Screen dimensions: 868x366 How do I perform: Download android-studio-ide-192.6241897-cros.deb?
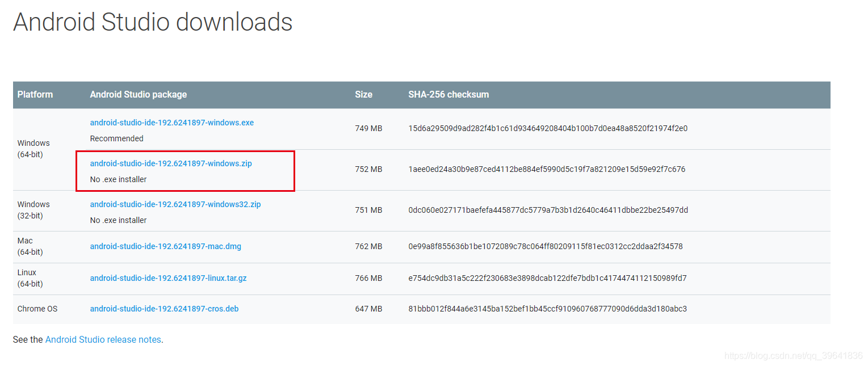coord(164,309)
